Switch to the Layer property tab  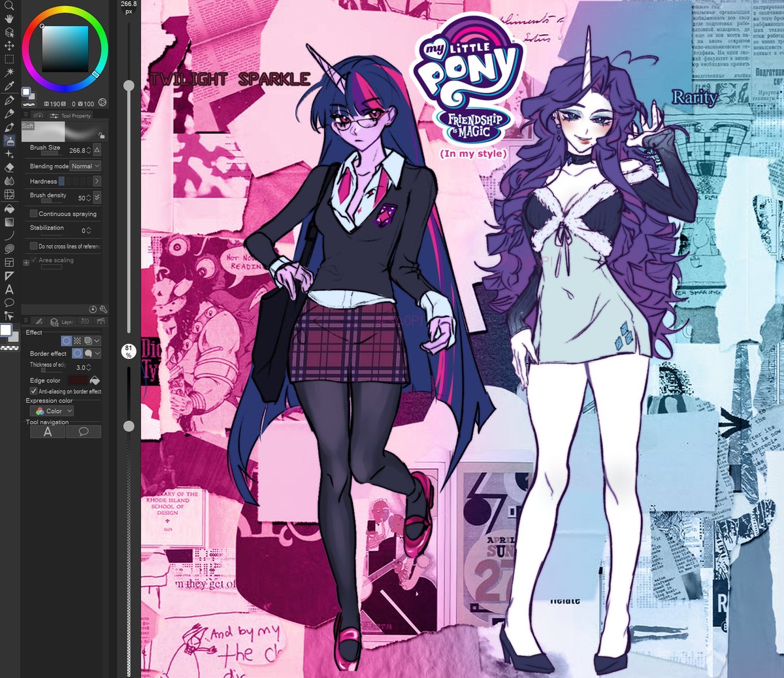point(63,322)
